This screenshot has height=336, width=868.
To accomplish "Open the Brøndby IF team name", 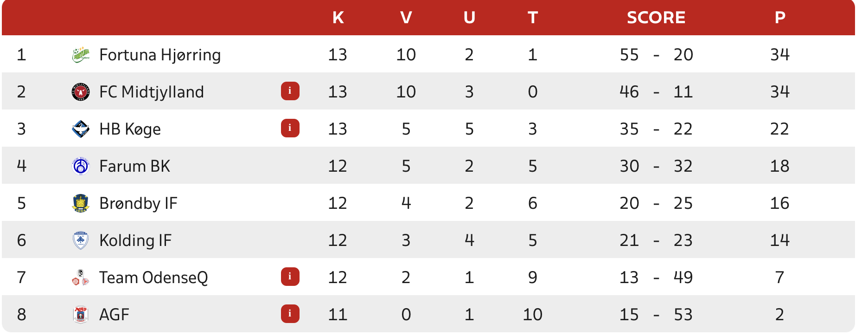I will [138, 203].
